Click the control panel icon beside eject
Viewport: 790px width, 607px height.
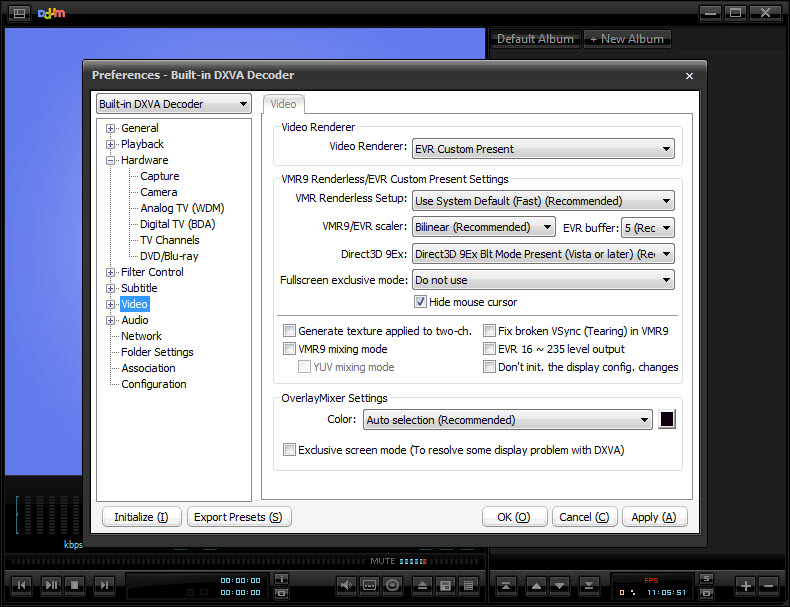(x=445, y=585)
